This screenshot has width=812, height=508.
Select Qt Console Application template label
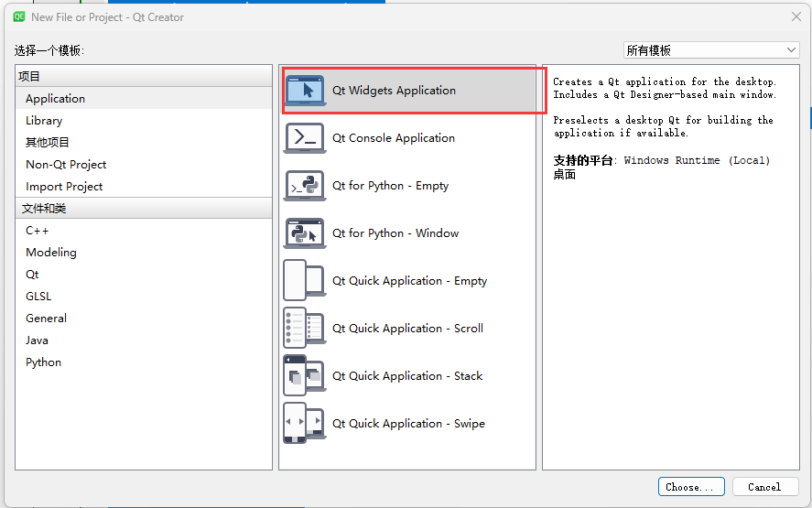[x=393, y=138]
